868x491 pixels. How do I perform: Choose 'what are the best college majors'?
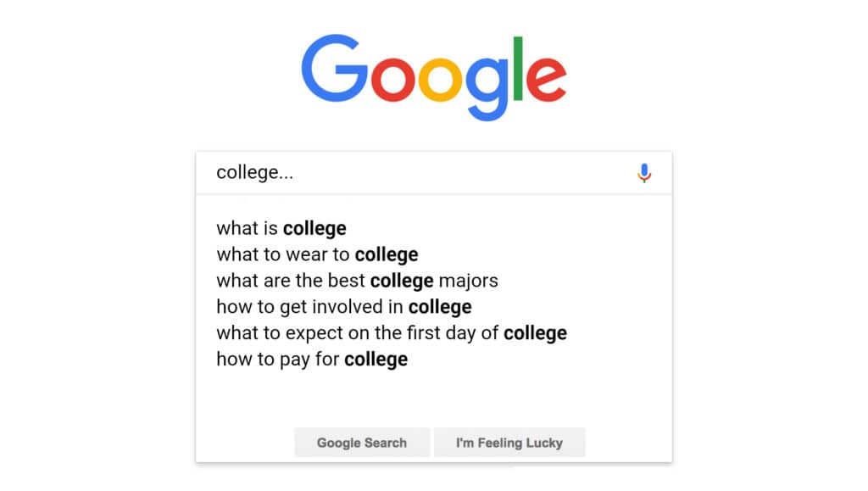356,281
